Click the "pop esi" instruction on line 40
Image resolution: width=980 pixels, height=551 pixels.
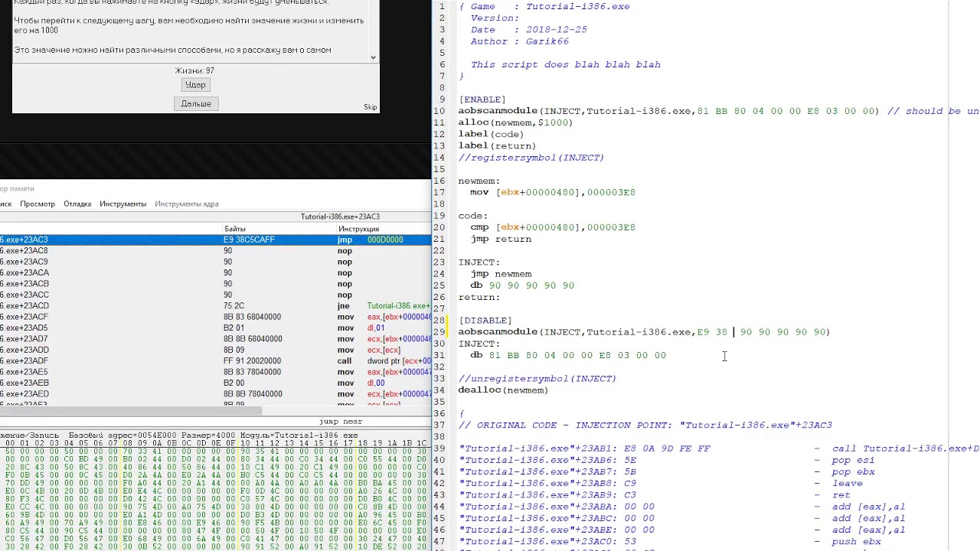pyautogui.click(x=853, y=460)
